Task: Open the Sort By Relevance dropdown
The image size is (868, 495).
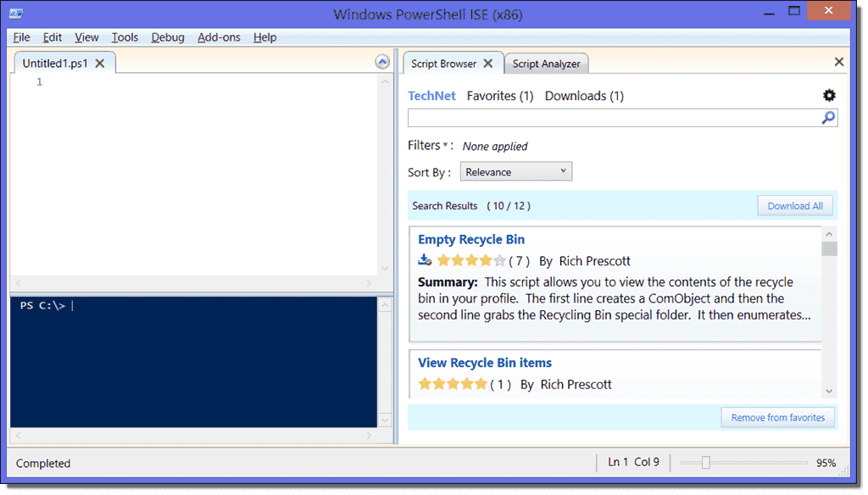Action: pos(516,172)
